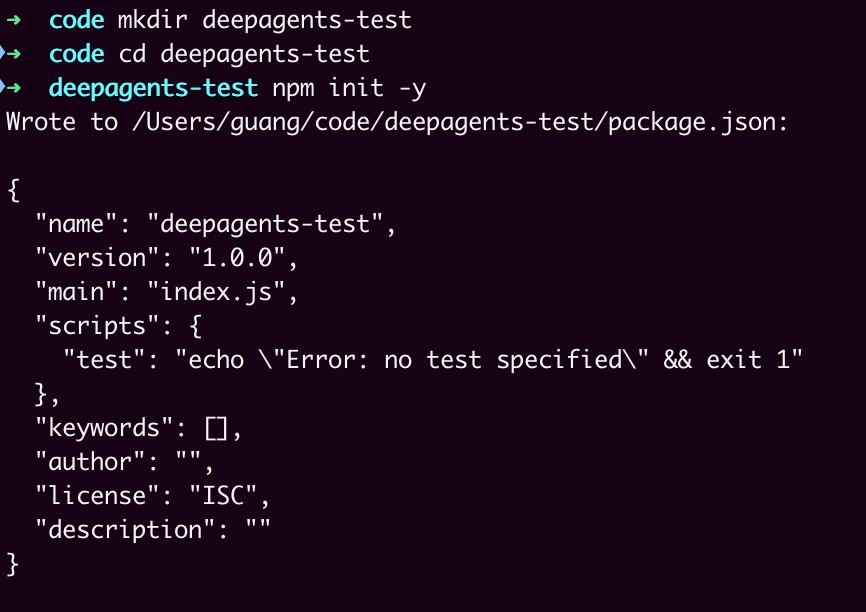Click the green arrow before mkdir command
The image size is (866, 612).
pos(14,20)
